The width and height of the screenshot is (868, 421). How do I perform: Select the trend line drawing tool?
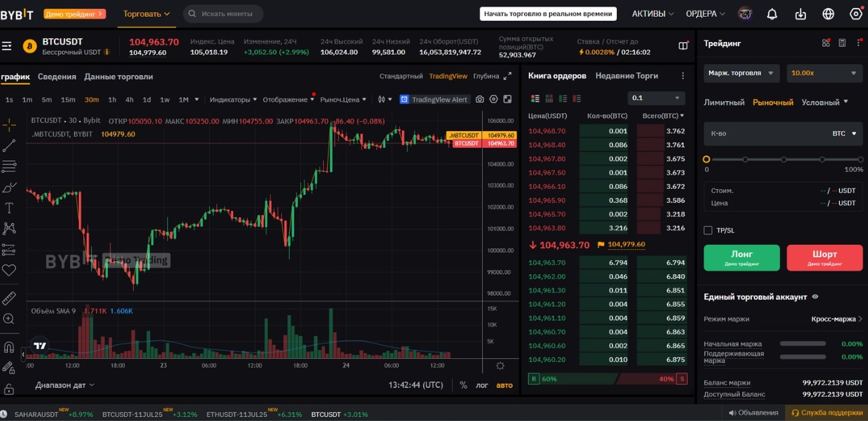pos(9,145)
